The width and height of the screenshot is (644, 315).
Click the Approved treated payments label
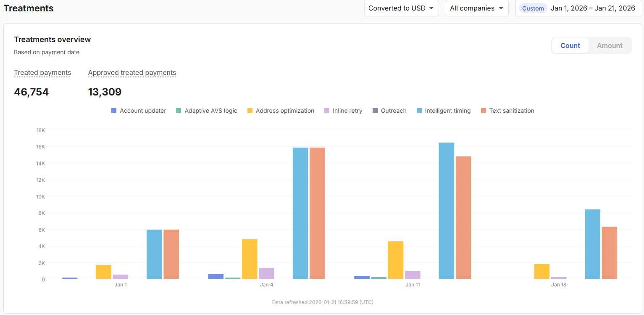pyautogui.click(x=132, y=72)
